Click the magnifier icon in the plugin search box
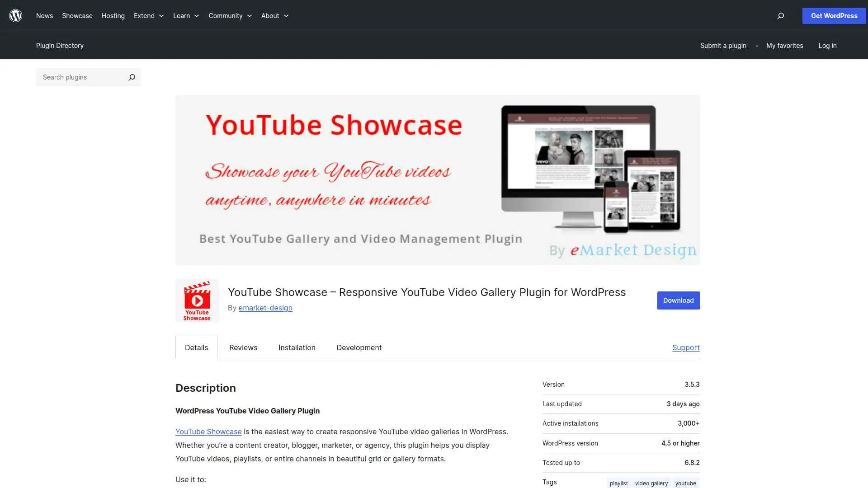The width and height of the screenshot is (868, 488). (x=132, y=77)
